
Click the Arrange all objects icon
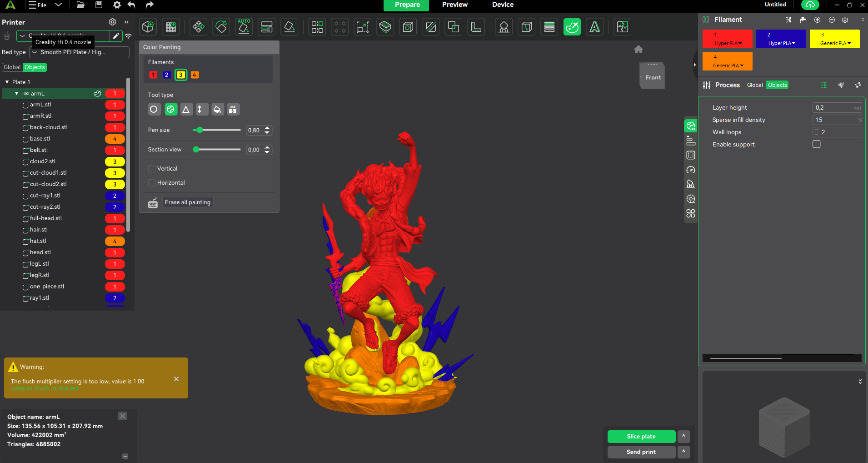pos(267,27)
